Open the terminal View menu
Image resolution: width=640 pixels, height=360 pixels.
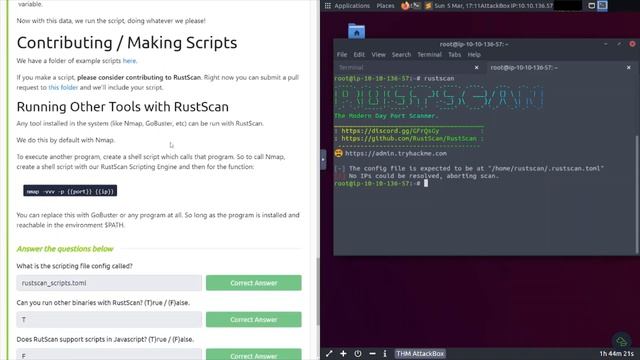pos(378,55)
